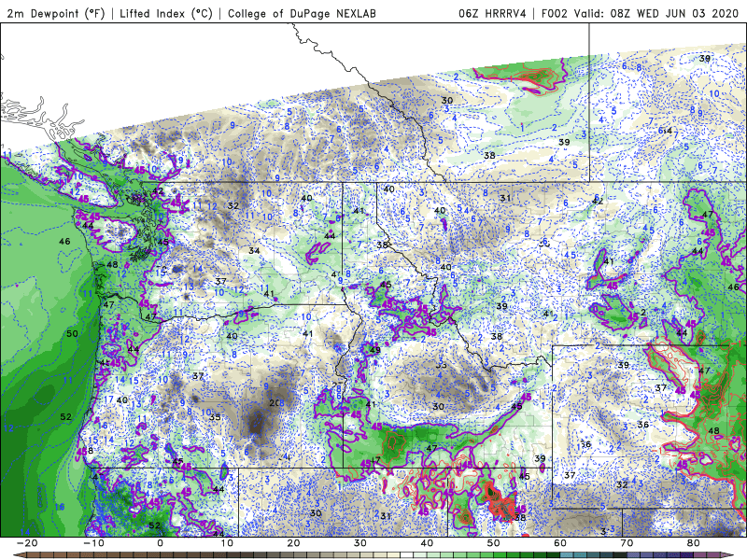This screenshot has height=560, width=747.
Task: Click dewpoint value 35 in southeast Oregon
Action: coord(215,416)
